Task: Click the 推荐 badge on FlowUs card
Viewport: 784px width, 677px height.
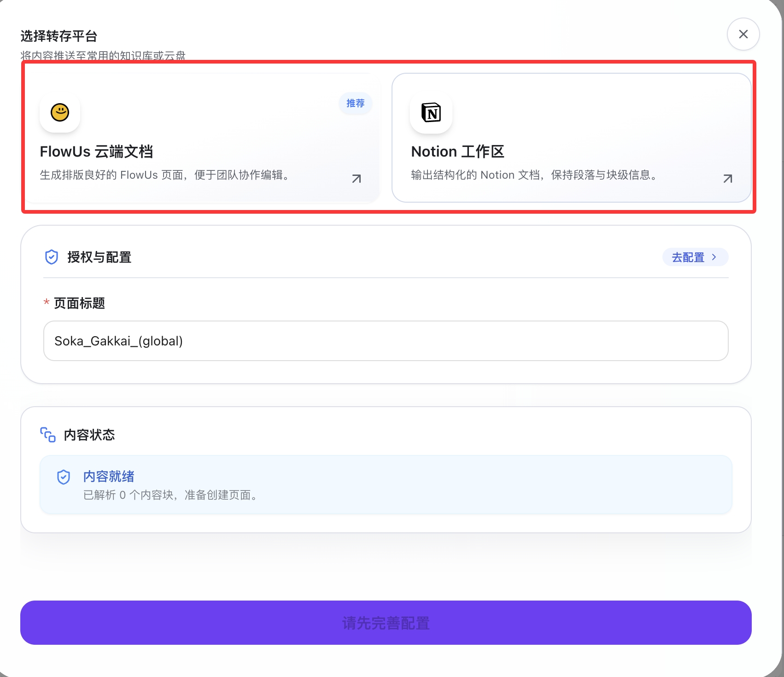Action: pyautogui.click(x=355, y=103)
